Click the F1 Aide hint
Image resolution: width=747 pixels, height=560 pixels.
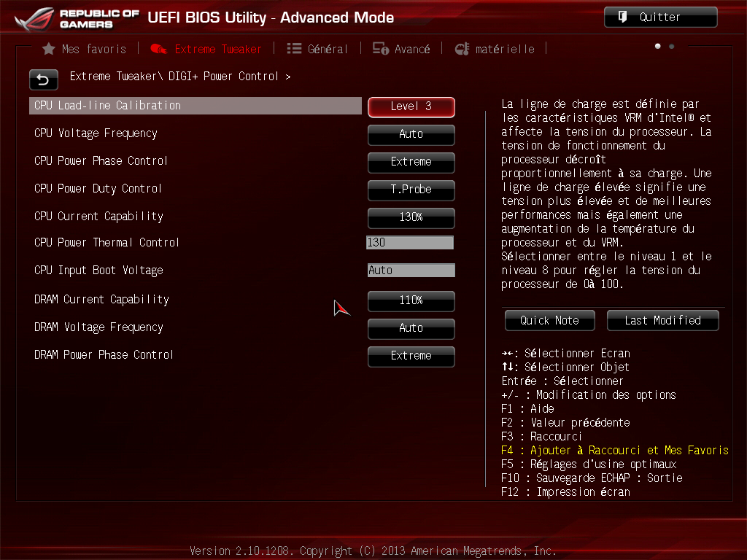coord(528,409)
